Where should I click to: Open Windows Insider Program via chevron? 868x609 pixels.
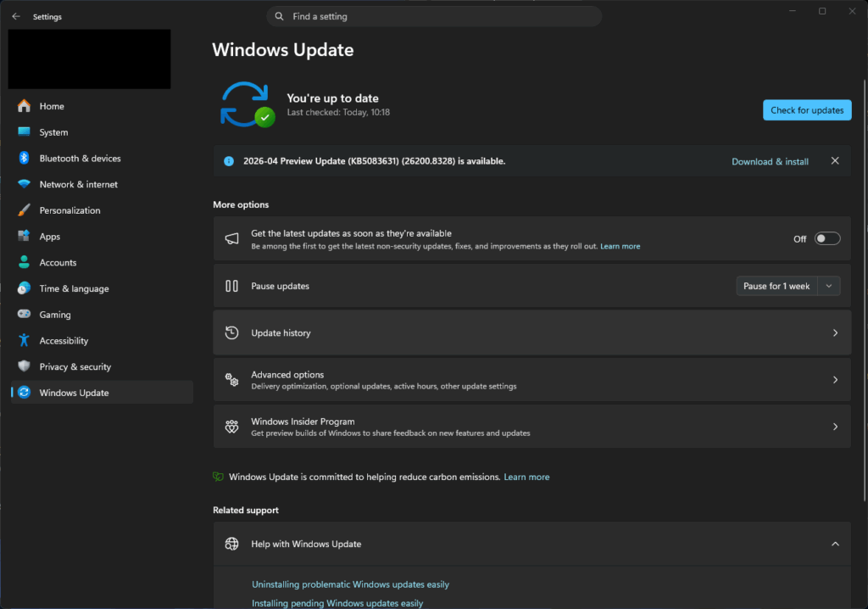835,427
